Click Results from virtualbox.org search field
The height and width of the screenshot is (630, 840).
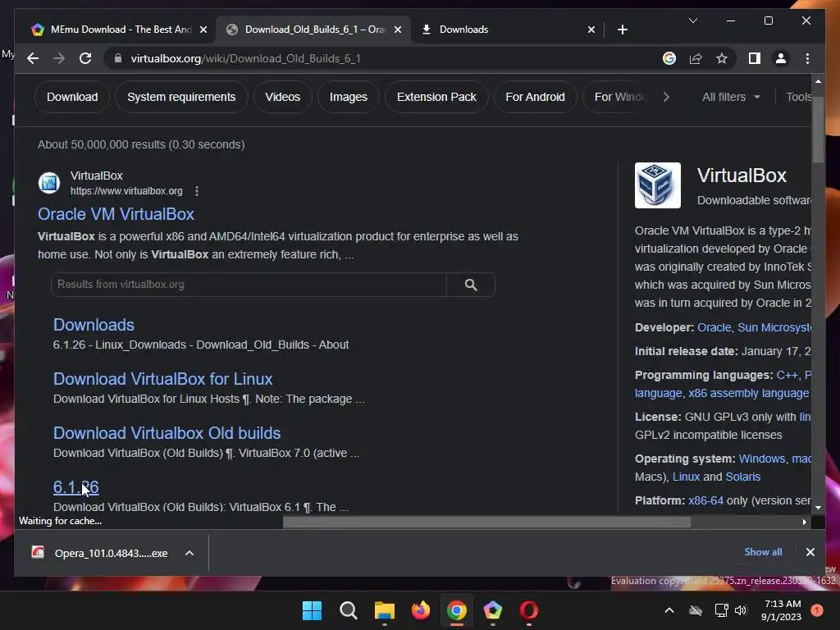pyautogui.click(x=249, y=285)
